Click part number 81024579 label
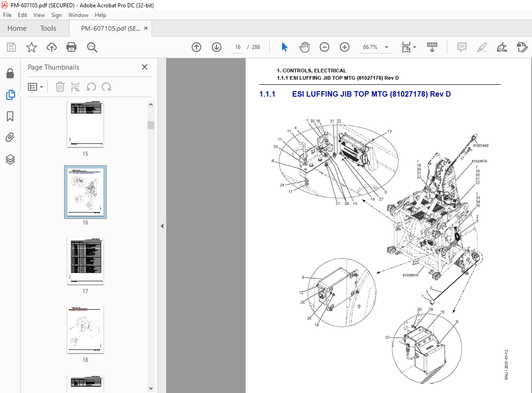Viewport: 532px width, 393px height. (479, 161)
